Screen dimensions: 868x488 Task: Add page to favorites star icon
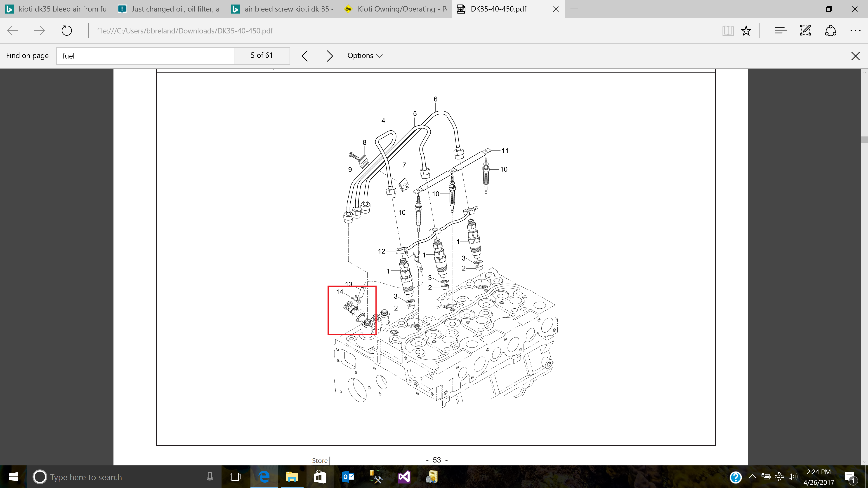click(x=746, y=31)
